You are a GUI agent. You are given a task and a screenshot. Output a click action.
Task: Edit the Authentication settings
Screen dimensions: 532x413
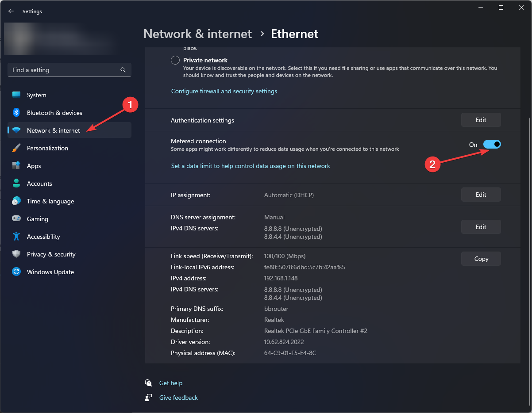point(481,120)
